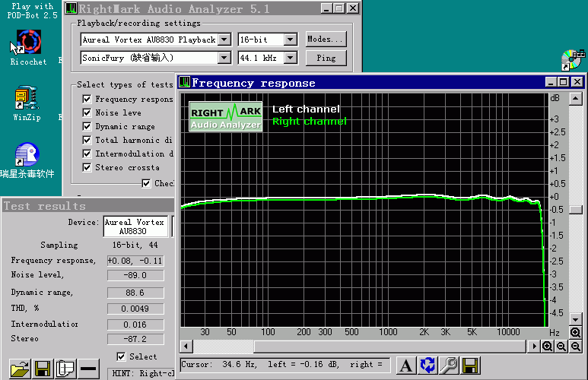The width and height of the screenshot is (588, 380).
Task: Toggle the Dynamic range test checkbox
Action: [87, 126]
